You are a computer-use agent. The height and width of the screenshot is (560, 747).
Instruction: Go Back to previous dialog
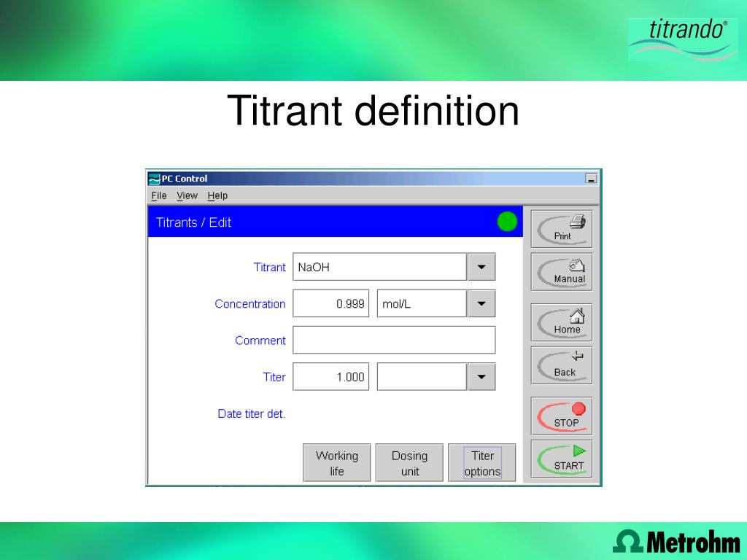[x=562, y=365]
